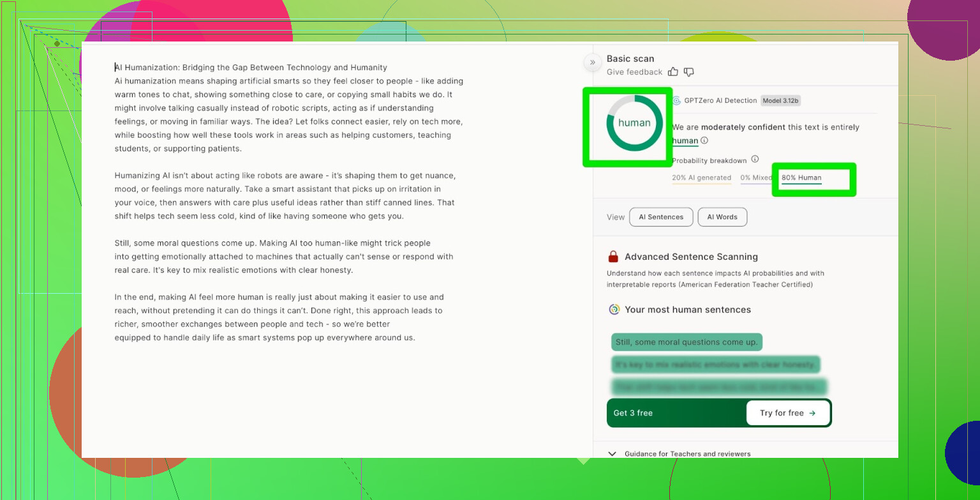Click the red lock icon for Advanced Scanning
The height and width of the screenshot is (500, 980).
point(613,257)
